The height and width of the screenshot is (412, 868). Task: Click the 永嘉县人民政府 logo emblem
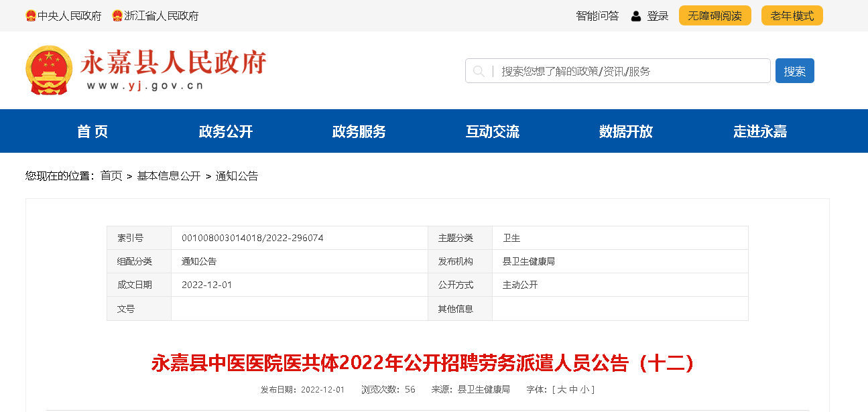(49, 70)
